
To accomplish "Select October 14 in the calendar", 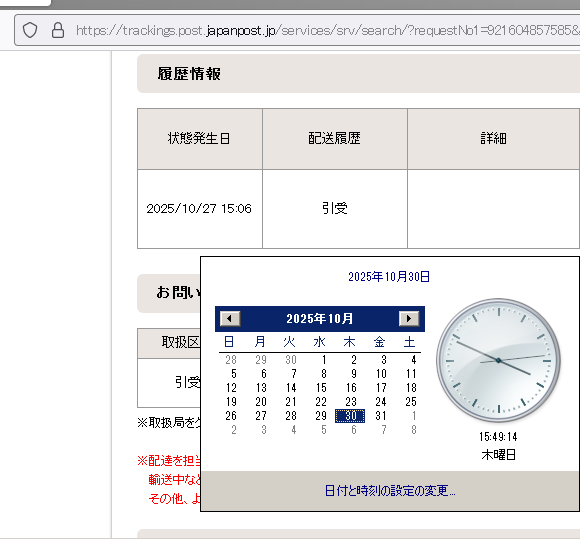I will 291,388.
